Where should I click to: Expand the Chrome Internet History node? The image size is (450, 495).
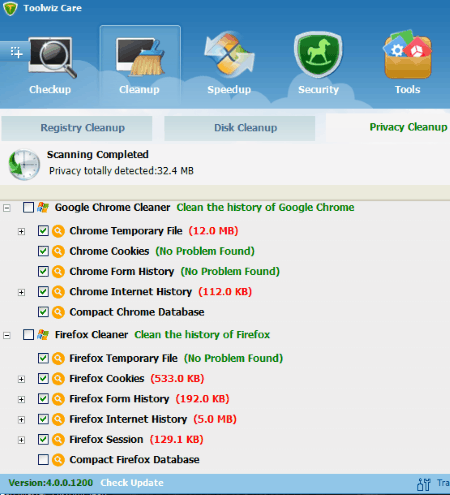[21, 292]
